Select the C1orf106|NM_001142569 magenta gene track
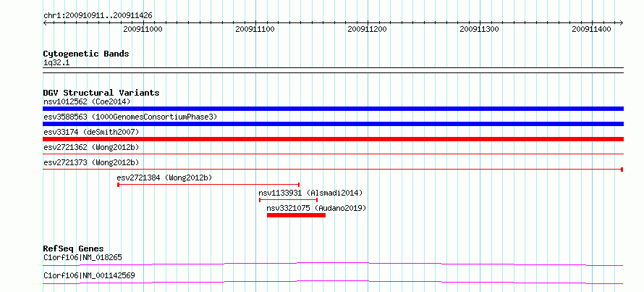644x292 pixels. 333,282
